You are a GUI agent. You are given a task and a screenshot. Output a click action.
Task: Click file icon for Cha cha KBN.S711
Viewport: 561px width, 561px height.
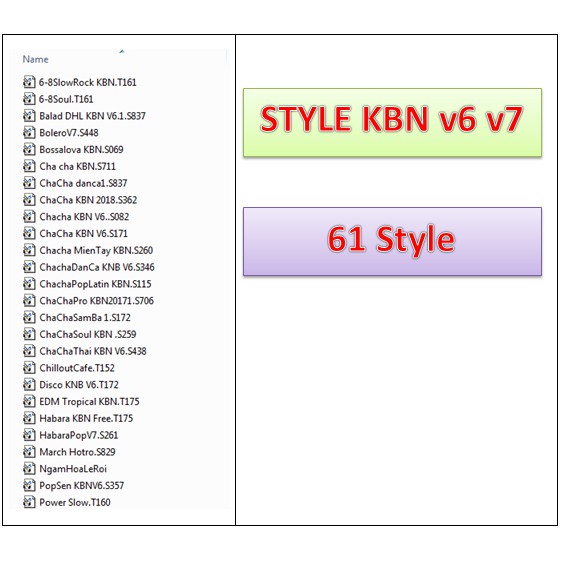(x=29, y=166)
